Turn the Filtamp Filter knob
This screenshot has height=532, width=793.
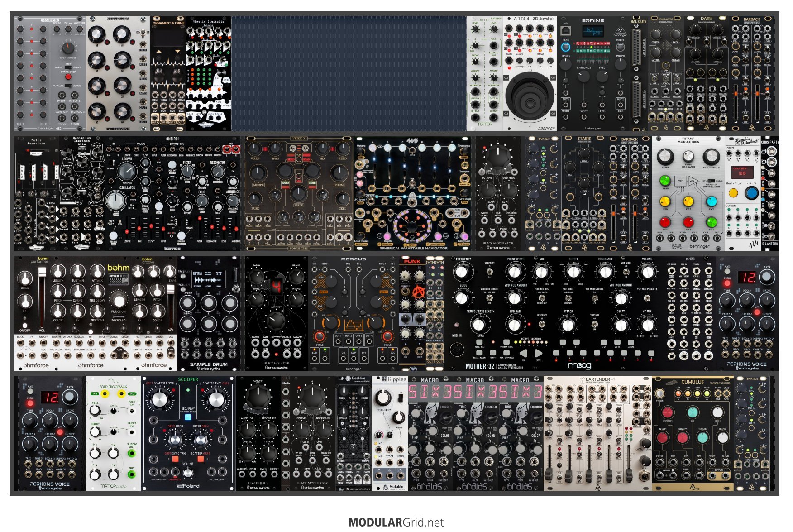coord(665,157)
